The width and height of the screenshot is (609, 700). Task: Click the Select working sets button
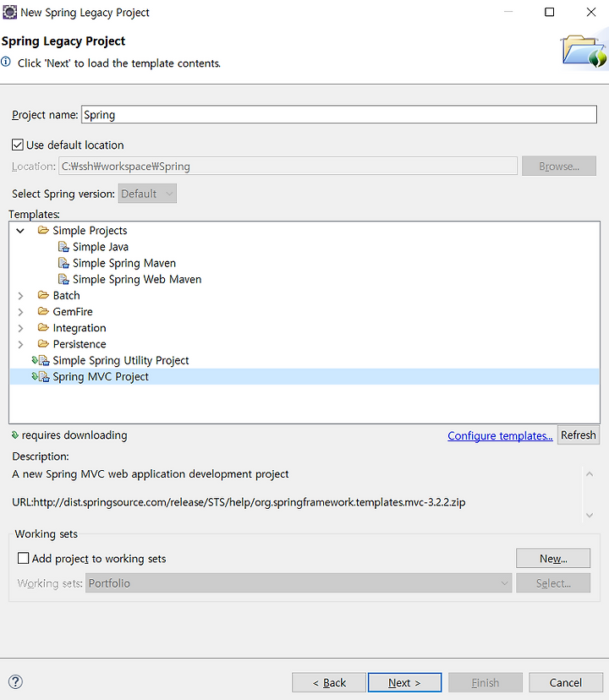tap(553, 583)
